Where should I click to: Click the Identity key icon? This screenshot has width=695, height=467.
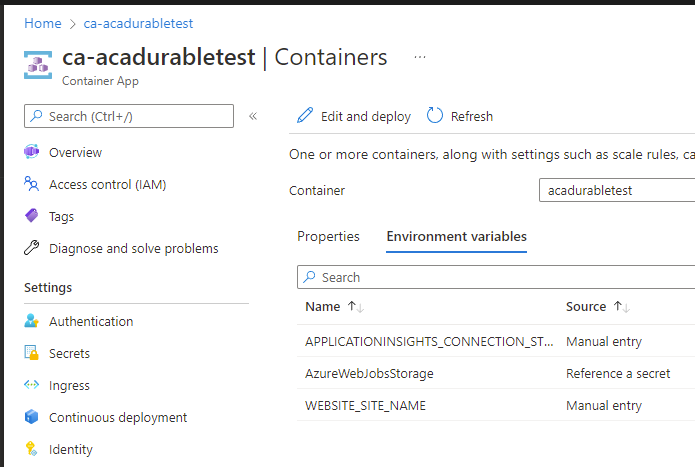point(31,448)
